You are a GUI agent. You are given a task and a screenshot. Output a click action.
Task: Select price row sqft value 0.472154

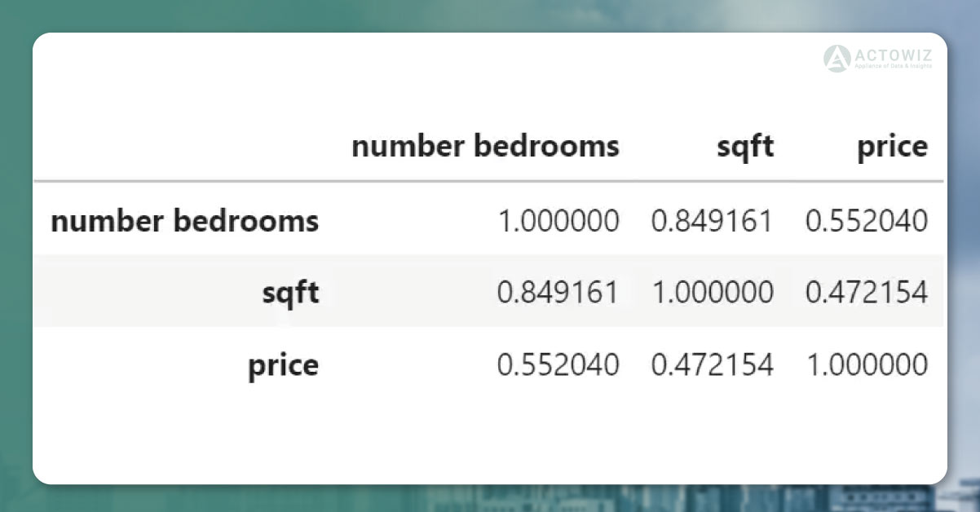click(713, 364)
